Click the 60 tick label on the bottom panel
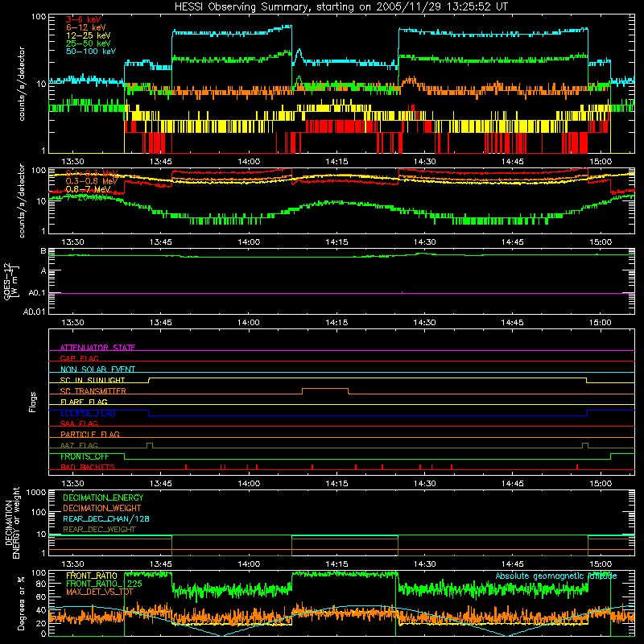This screenshot has width=644, height=644. tap(41, 597)
